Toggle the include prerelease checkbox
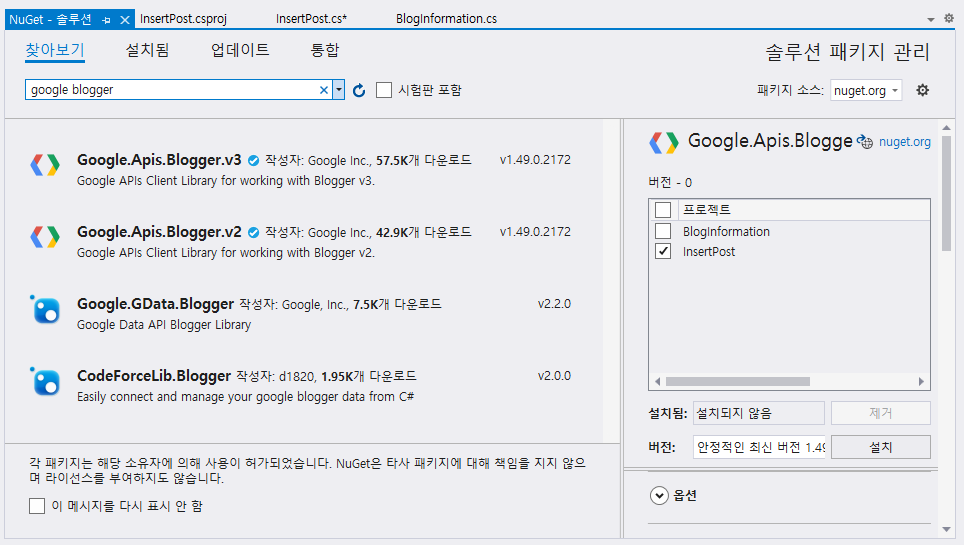The height and width of the screenshot is (545, 964). (384, 90)
